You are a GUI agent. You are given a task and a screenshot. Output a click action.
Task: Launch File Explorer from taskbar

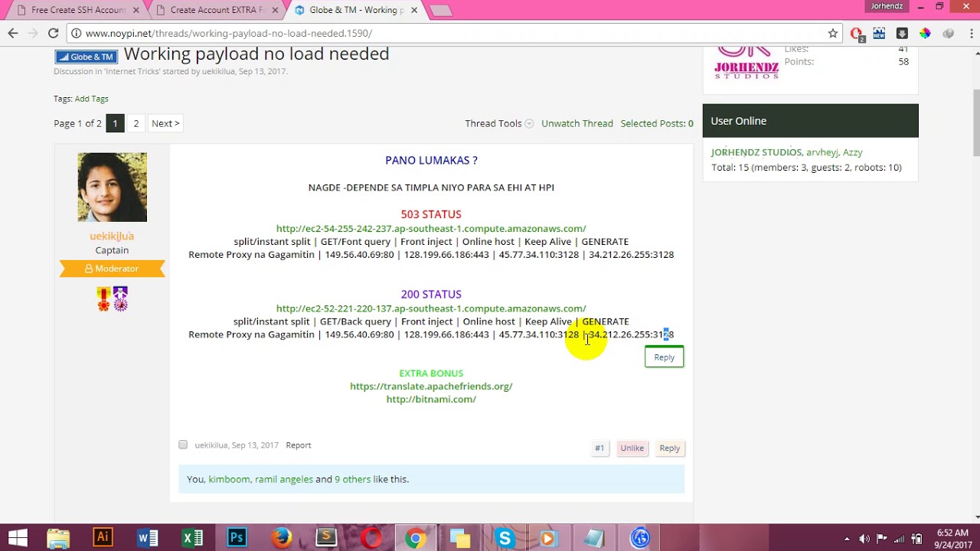coord(58,538)
